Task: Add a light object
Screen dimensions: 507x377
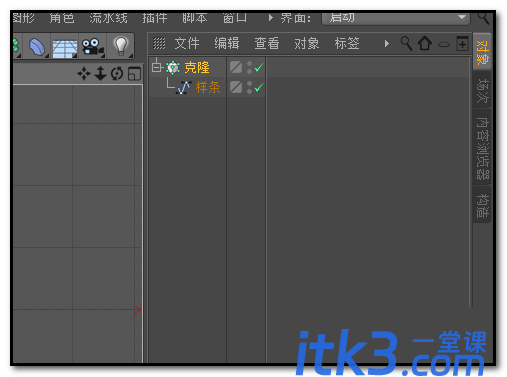Action: (121, 46)
